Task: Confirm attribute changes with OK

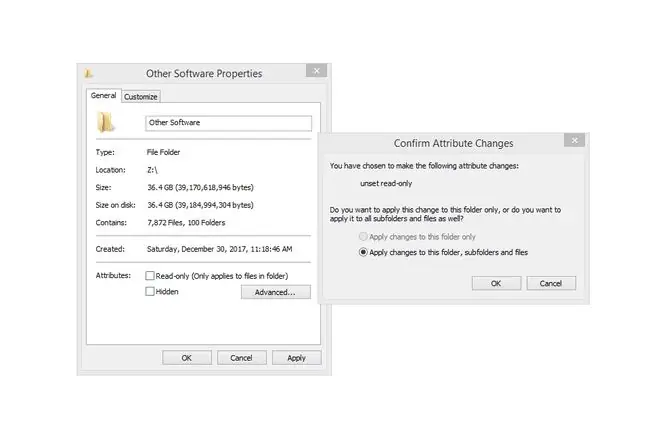Action: tap(496, 283)
